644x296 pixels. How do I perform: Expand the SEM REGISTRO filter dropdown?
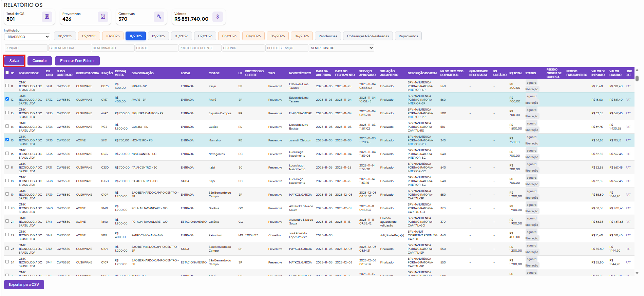(x=341, y=48)
